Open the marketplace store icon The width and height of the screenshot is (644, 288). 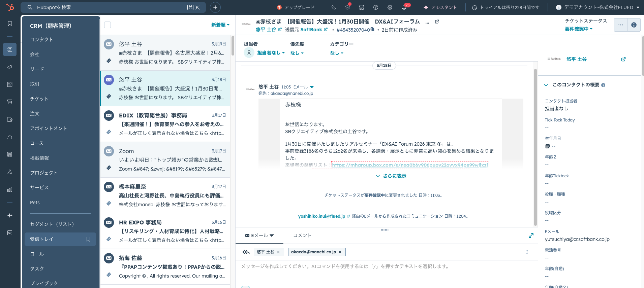(x=362, y=7)
